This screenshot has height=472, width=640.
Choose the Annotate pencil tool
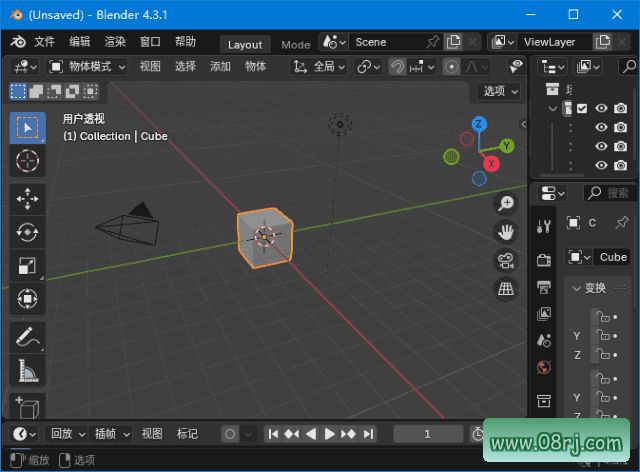click(x=27, y=337)
